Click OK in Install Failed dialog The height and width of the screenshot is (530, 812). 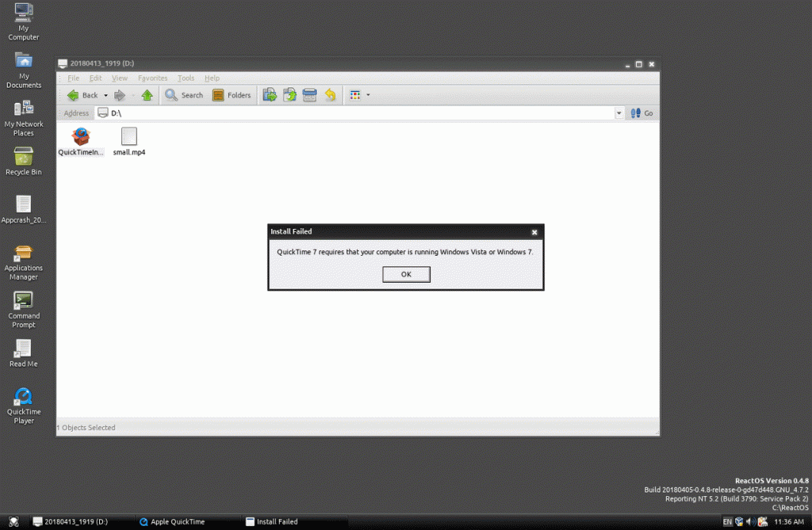406,274
